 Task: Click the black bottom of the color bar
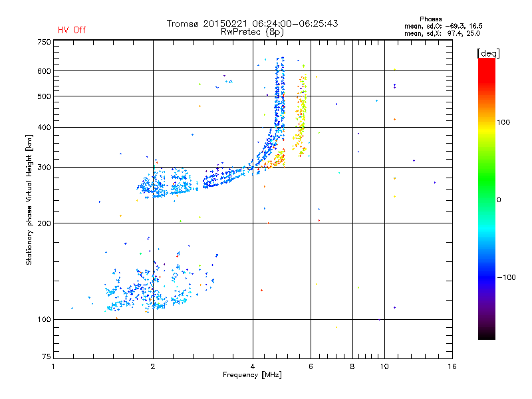click(x=487, y=334)
